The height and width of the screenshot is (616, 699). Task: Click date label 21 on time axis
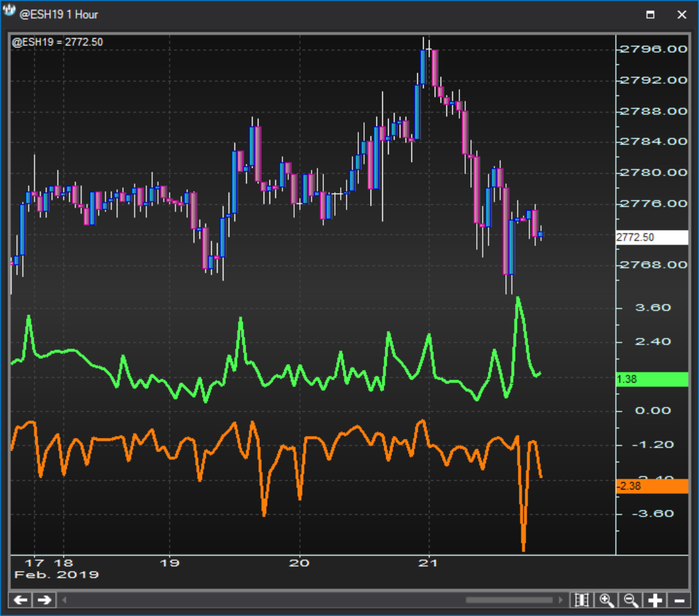point(428,563)
